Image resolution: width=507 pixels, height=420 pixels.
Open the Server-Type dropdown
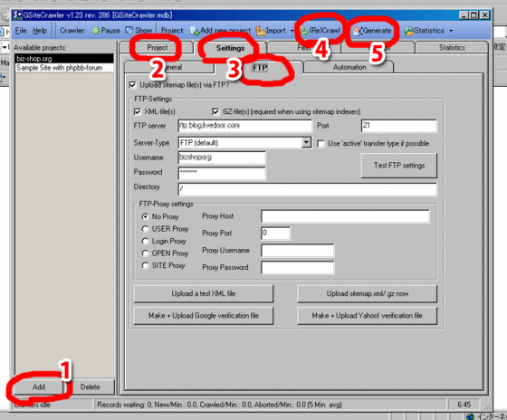tap(306, 143)
